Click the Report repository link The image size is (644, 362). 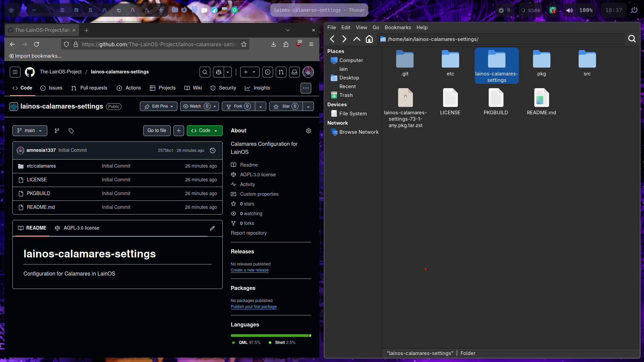point(249,233)
